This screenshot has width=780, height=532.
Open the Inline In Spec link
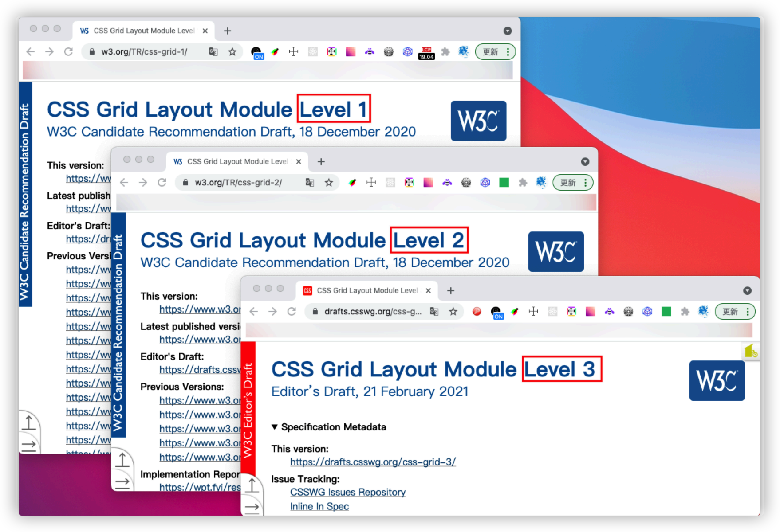click(319, 506)
